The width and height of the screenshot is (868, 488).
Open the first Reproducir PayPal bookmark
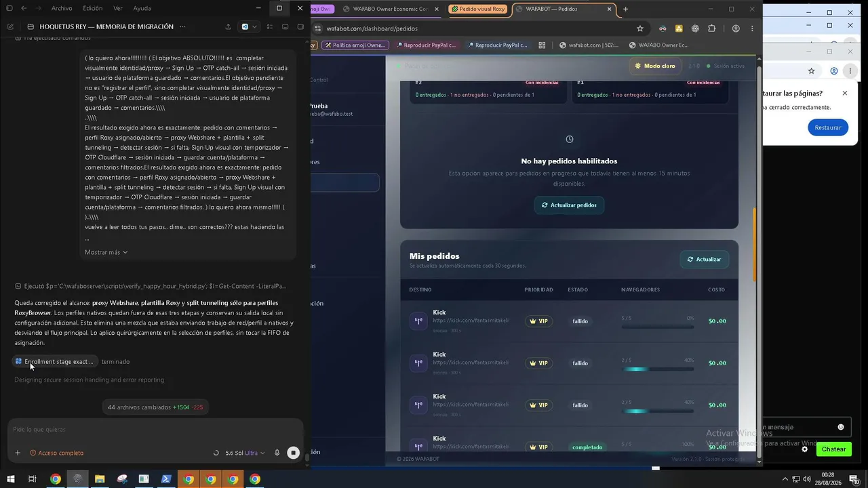425,45
